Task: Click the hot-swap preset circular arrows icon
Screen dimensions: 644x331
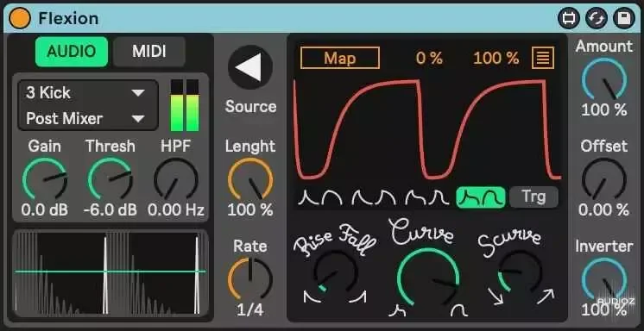Action: pyautogui.click(x=597, y=18)
